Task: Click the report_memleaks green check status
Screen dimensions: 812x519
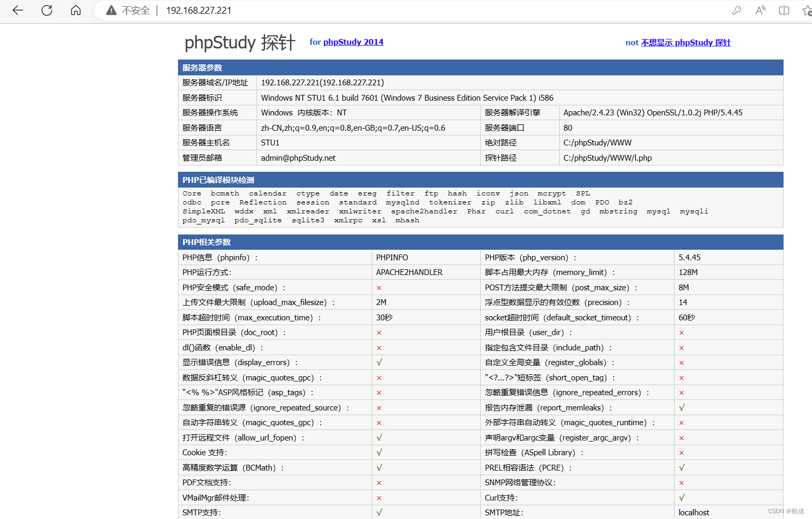Action: point(682,408)
